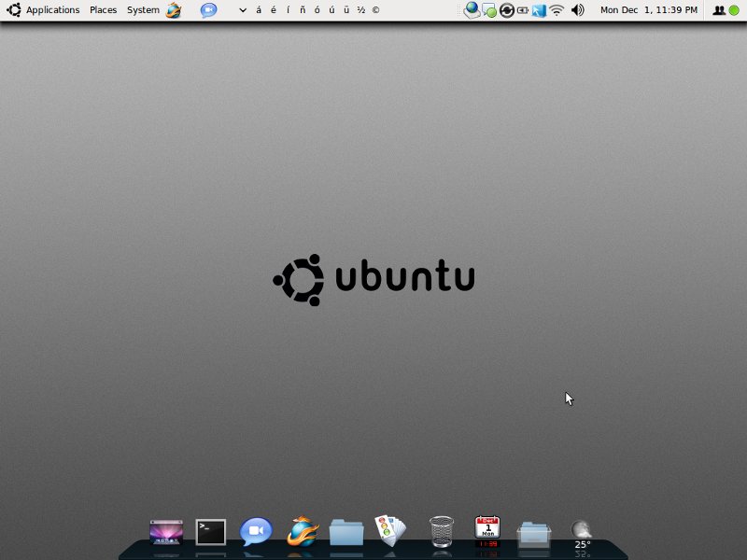This screenshot has width=747, height=560.
Task: Open the Wi-Fi network indicator
Action: [557, 10]
